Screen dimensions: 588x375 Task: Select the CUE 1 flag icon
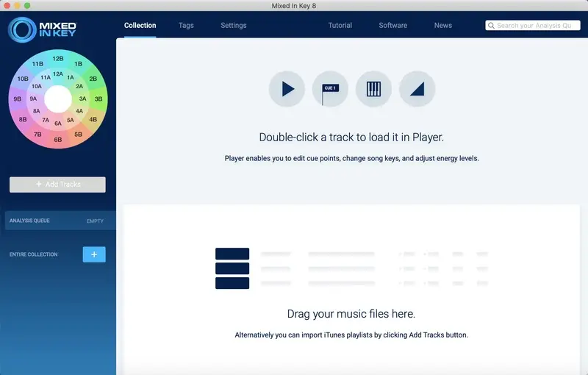point(330,89)
